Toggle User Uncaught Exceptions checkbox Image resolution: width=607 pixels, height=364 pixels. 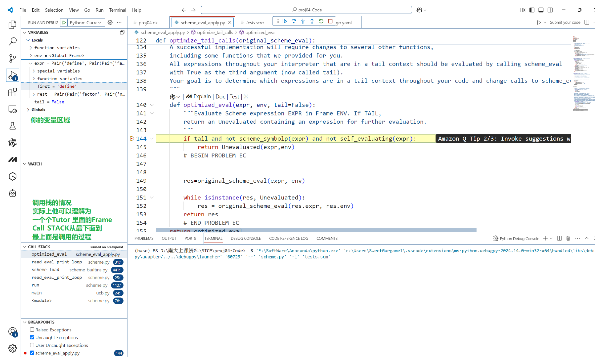[x=32, y=345]
